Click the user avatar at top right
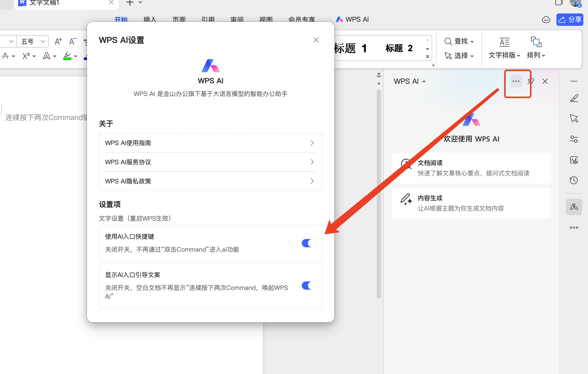This screenshot has height=374, width=588. [x=575, y=3]
